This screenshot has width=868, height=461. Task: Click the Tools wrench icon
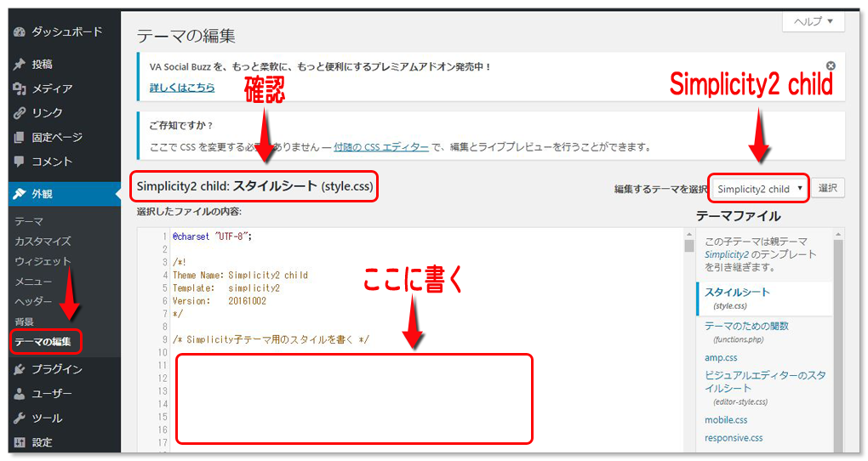[20, 418]
